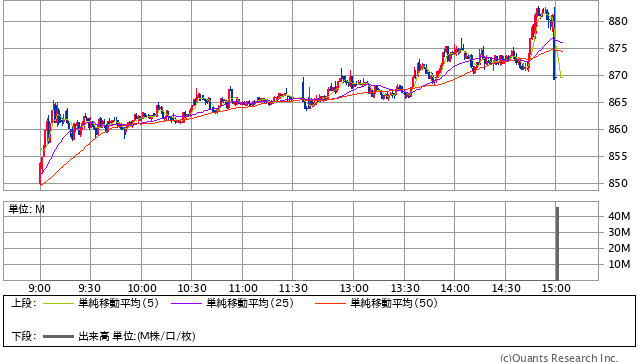The width and height of the screenshot is (638, 362).
Task: Click the green line swatch for 単純移動平均(5)
Action: (x=58, y=303)
